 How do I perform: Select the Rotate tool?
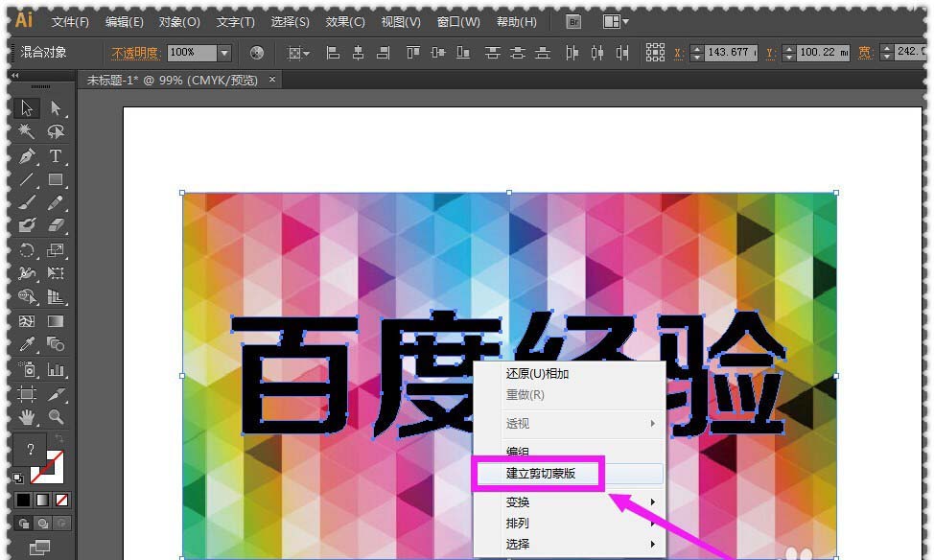[x=26, y=250]
